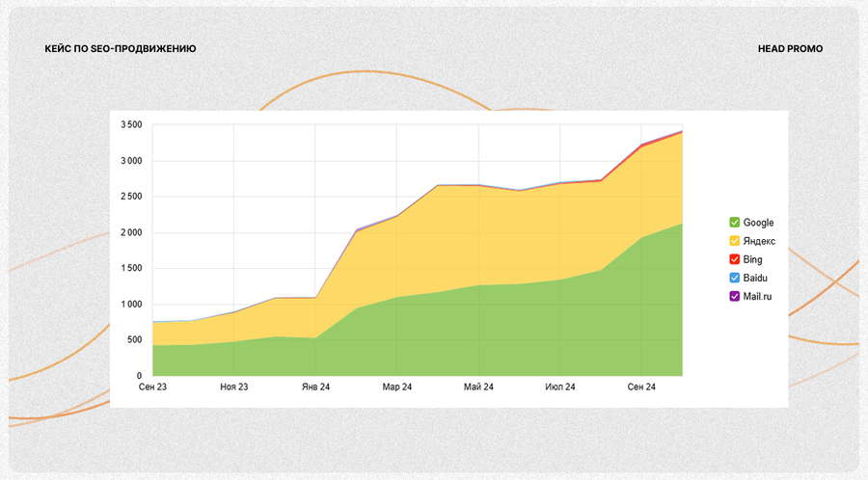This screenshot has height=480, width=868.
Task: Click the Ноя 23 axis label
Action: (234, 387)
